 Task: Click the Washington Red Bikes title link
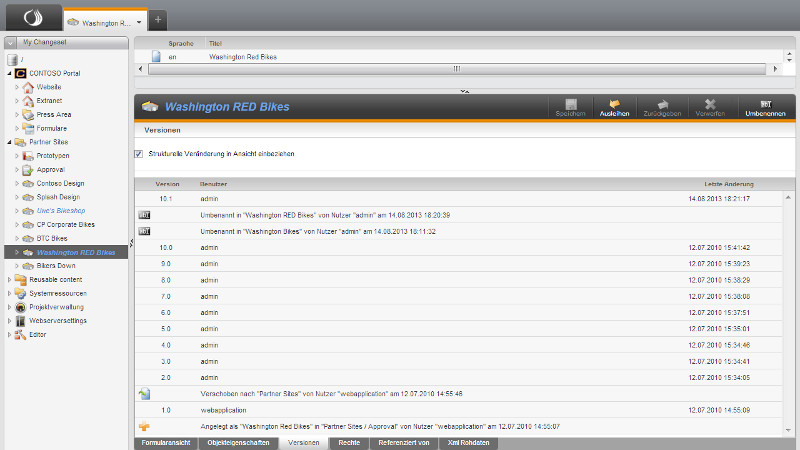pyautogui.click(x=242, y=58)
